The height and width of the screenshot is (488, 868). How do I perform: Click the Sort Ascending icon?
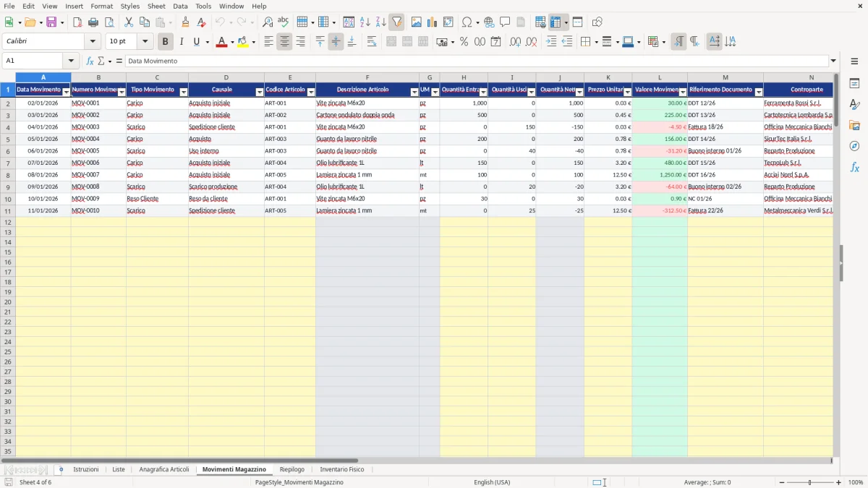point(365,22)
